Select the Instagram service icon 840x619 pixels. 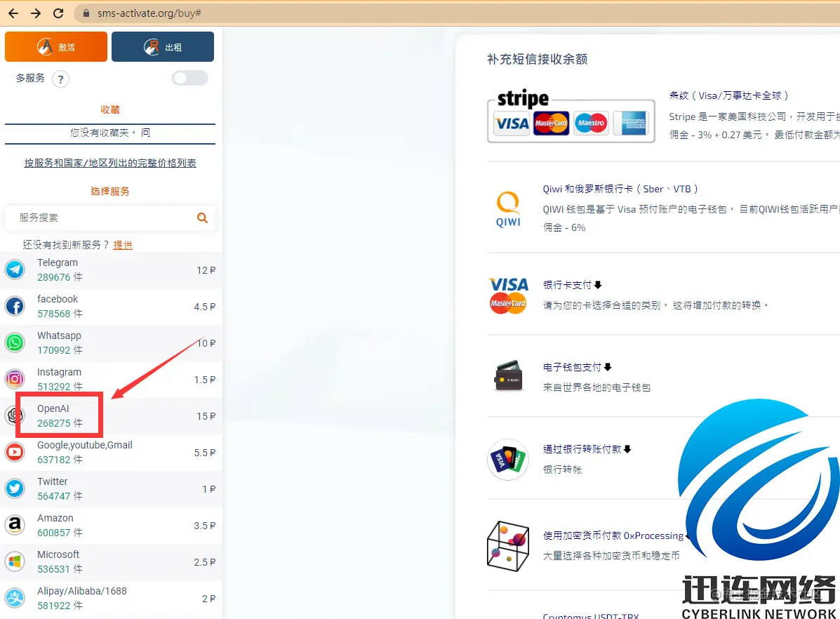click(15, 379)
